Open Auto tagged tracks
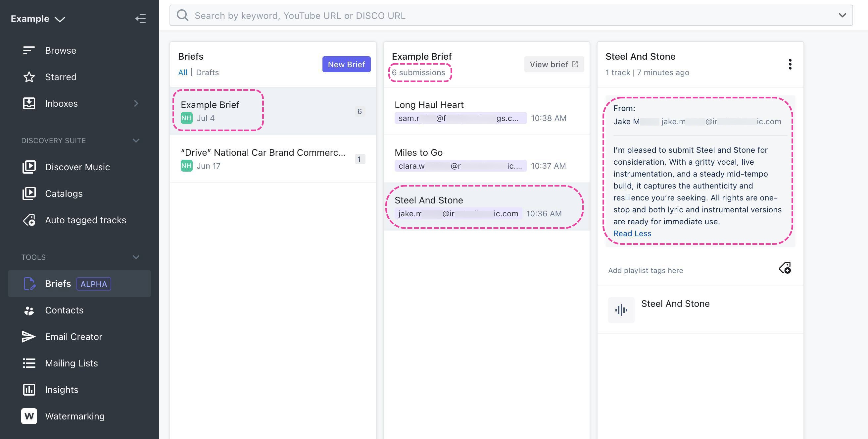 tap(85, 220)
